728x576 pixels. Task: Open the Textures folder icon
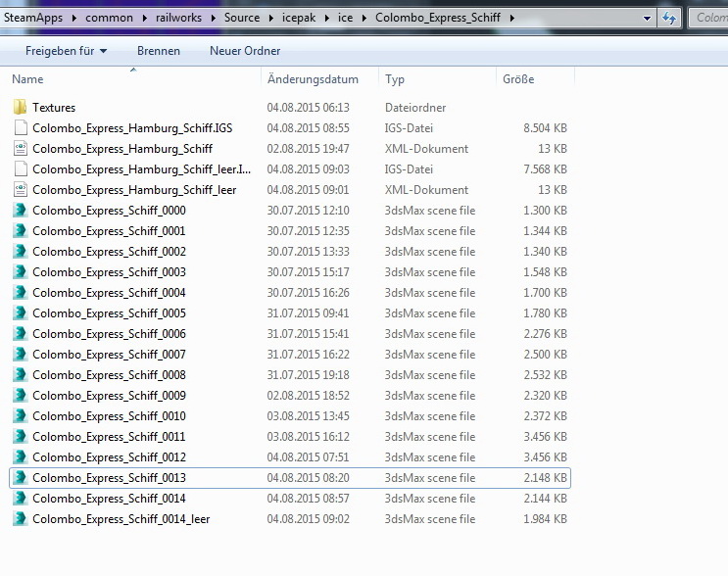[20, 108]
